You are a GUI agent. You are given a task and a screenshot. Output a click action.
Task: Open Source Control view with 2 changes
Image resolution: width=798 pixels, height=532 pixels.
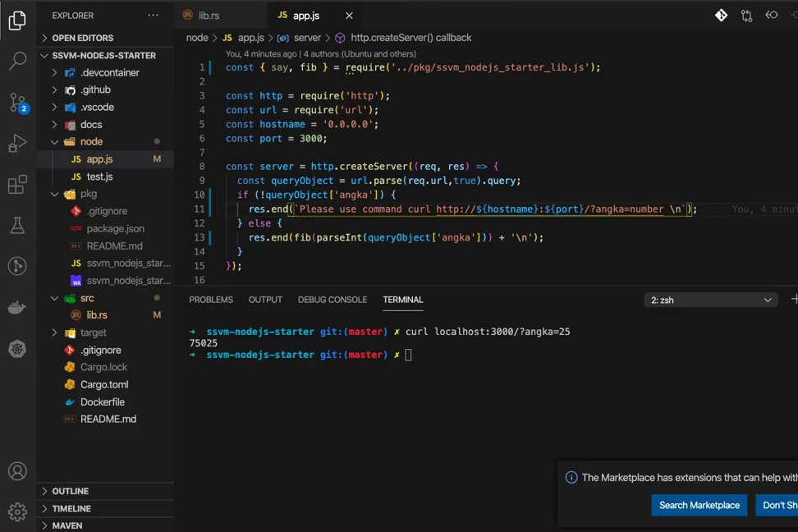tap(18, 103)
